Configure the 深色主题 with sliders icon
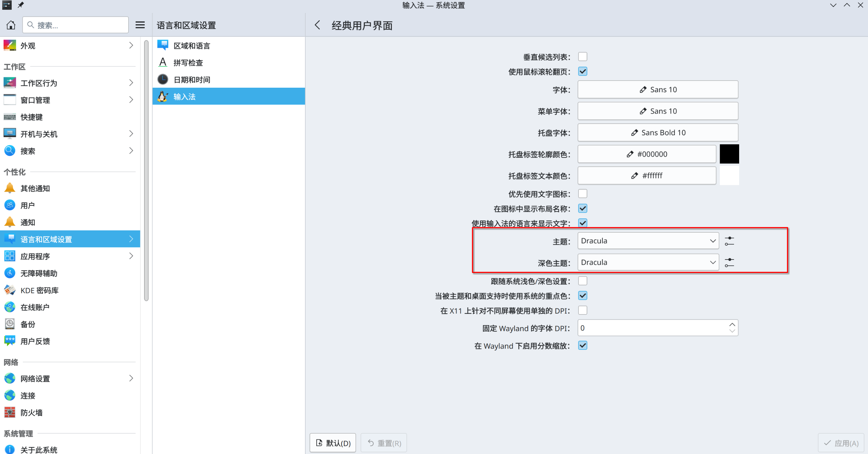The width and height of the screenshot is (868, 454). tap(729, 262)
